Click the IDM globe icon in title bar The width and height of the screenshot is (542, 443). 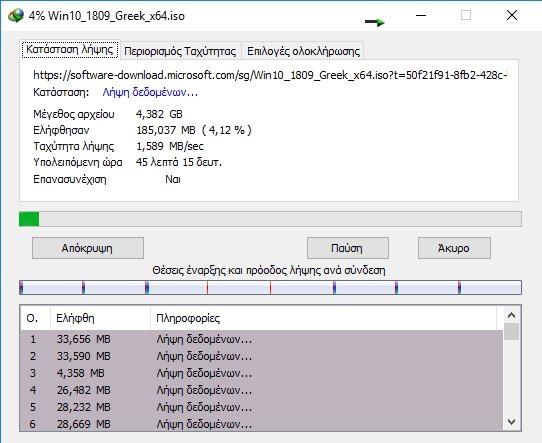click(x=16, y=16)
